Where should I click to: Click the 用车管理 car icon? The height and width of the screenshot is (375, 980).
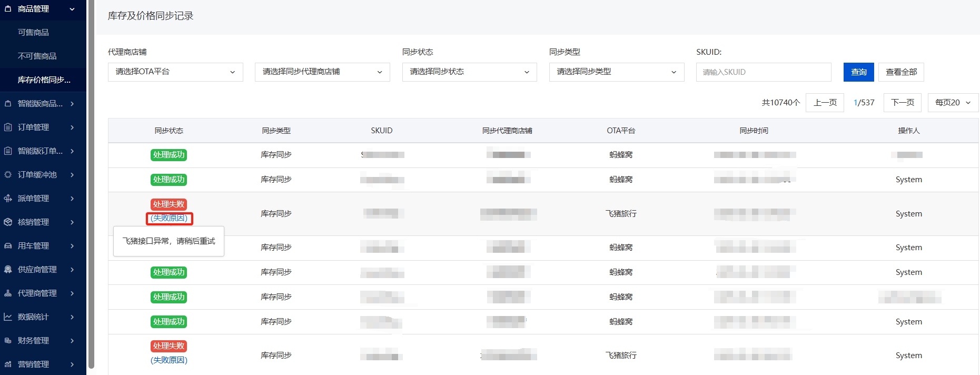pyautogui.click(x=8, y=245)
